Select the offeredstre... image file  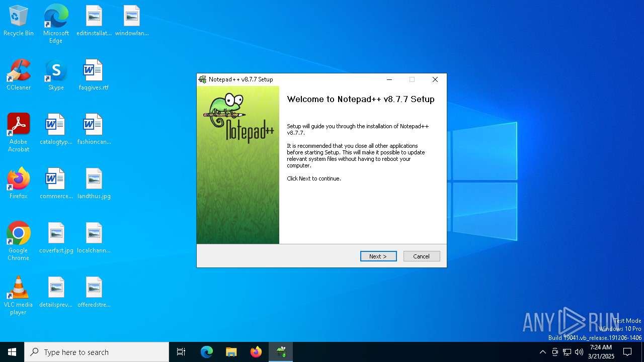[x=94, y=293]
